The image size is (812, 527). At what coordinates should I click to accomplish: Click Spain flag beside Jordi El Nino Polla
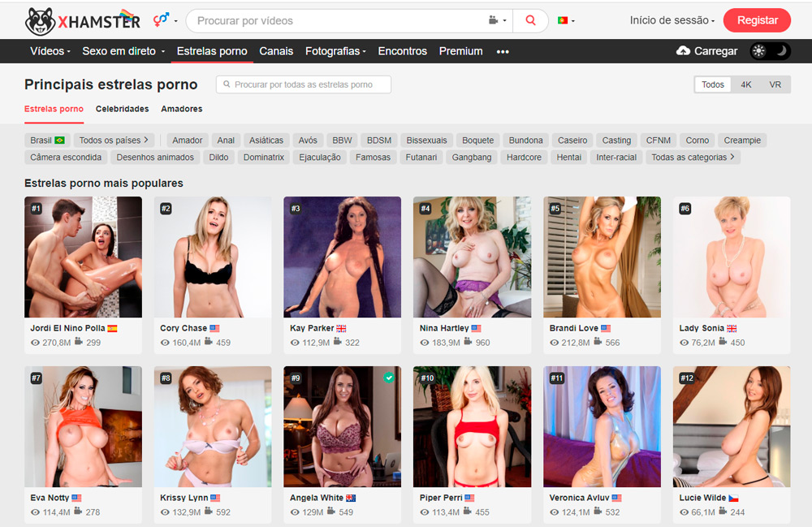coord(112,328)
